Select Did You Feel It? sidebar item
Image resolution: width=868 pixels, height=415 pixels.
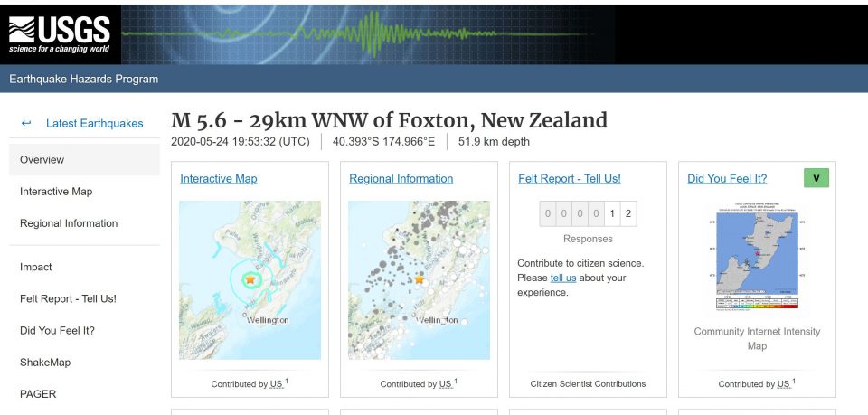[x=57, y=330]
